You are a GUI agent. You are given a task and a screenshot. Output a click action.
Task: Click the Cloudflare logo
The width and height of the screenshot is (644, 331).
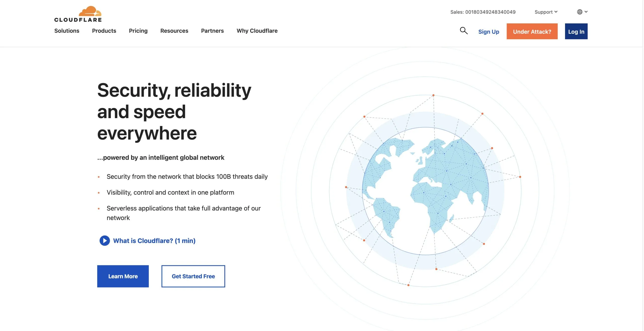78,14
